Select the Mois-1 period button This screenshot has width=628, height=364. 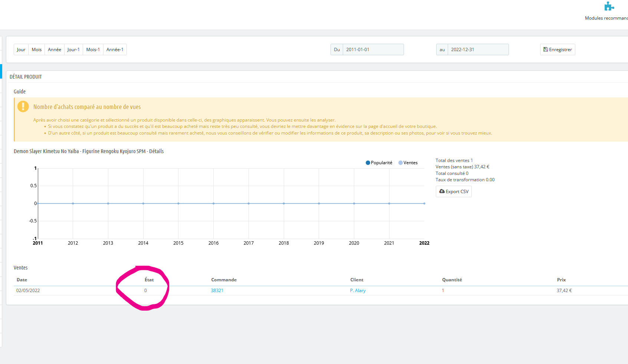click(93, 50)
